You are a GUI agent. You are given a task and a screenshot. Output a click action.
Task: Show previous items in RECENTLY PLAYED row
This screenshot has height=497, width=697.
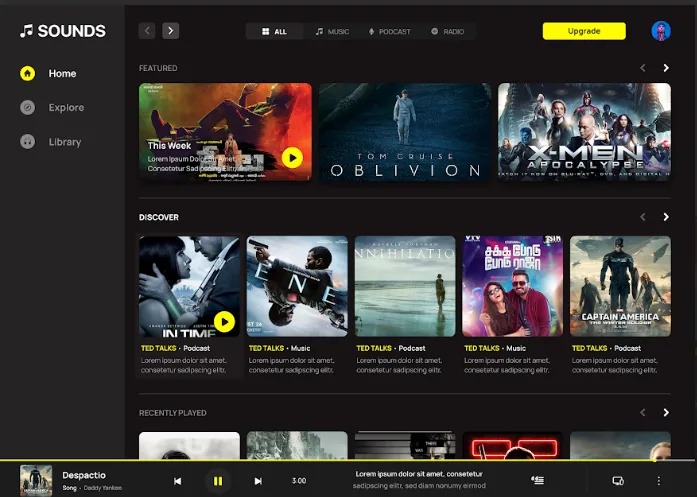tap(643, 413)
